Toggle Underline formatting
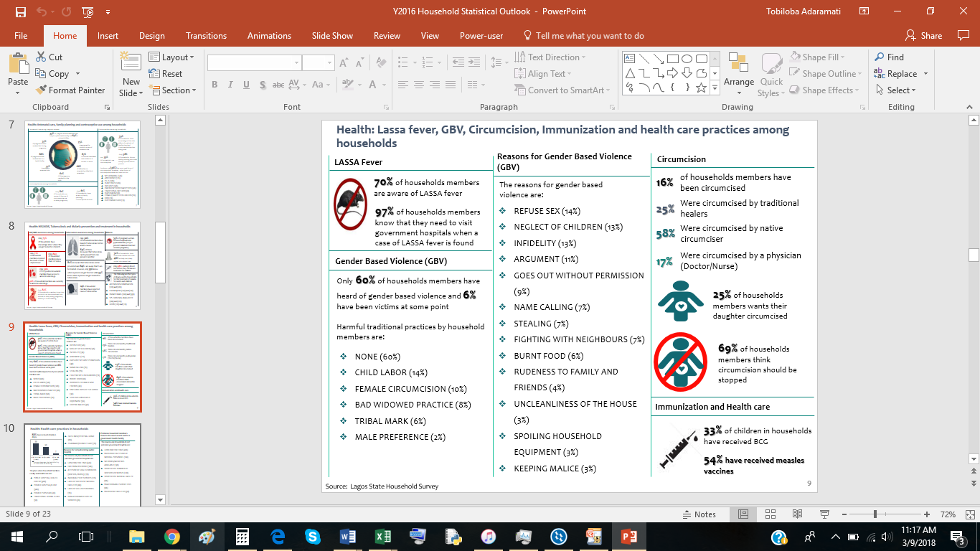Viewport: 980px width, 551px height. click(x=246, y=85)
